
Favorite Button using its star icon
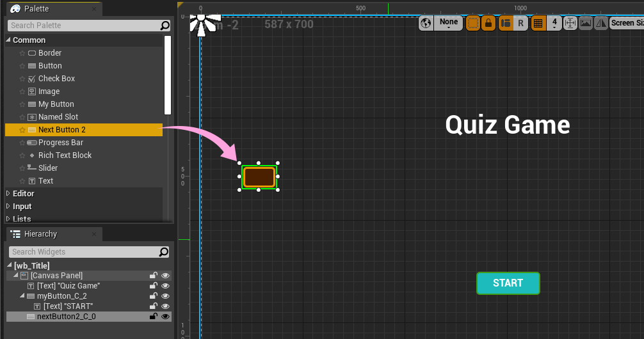[22, 66]
